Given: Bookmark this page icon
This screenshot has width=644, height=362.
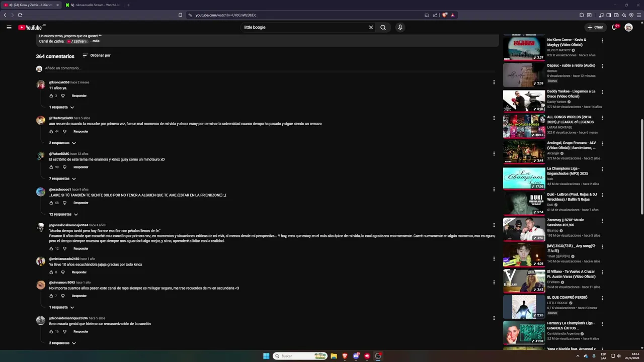Looking at the screenshot, I should (180, 15).
